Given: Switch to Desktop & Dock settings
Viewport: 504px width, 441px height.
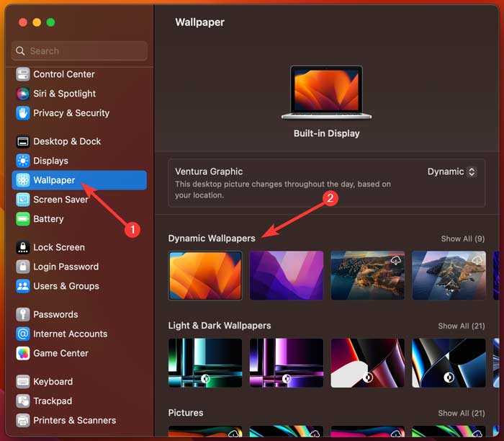Looking at the screenshot, I should click(x=67, y=141).
